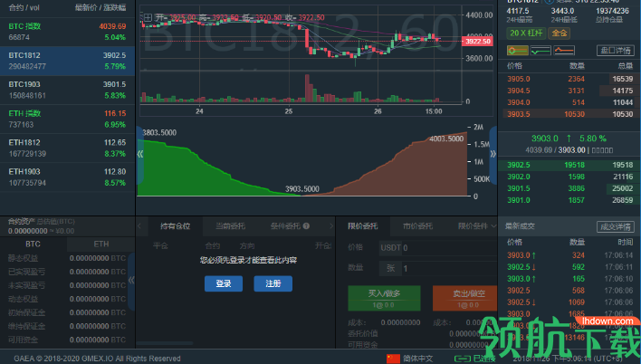Open the help icon next to 条件委托
Viewport: 641px width, 364px height.
pos(306,225)
